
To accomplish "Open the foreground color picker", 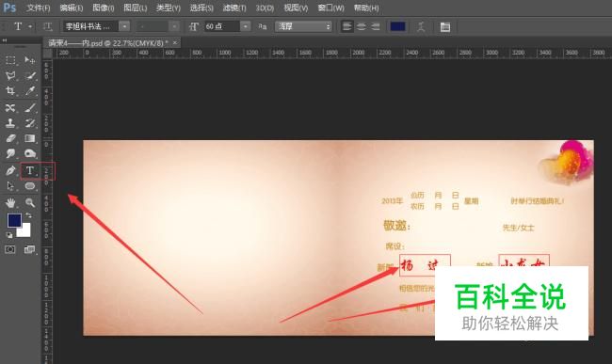I will point(14,220).
